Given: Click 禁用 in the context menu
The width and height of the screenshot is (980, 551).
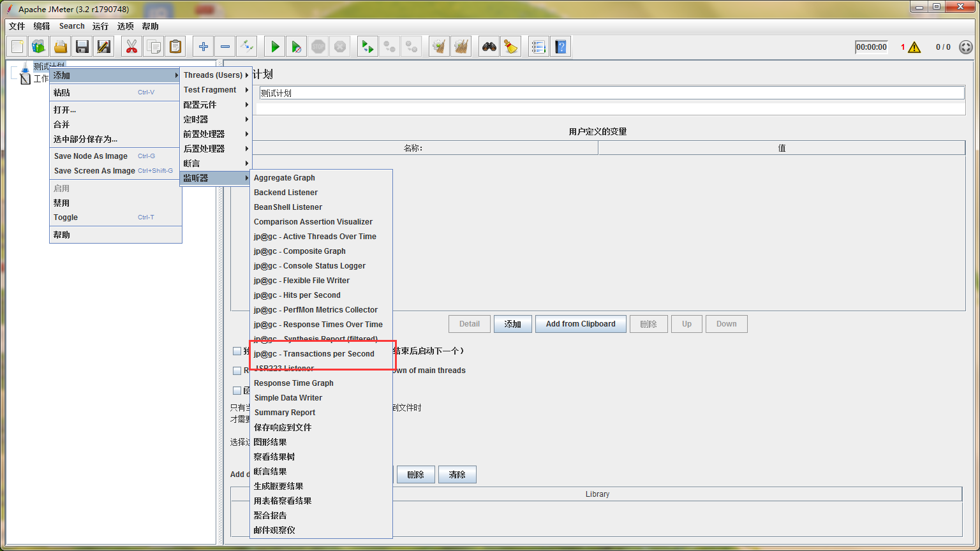Looking at the screenshot, I should (x=115, y=203).
